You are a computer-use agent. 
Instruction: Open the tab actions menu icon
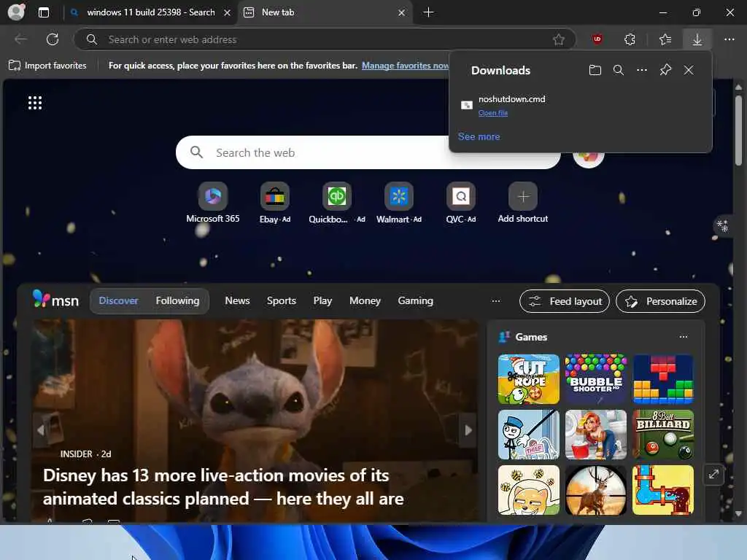pyautogui.click(x=44, y=12)
